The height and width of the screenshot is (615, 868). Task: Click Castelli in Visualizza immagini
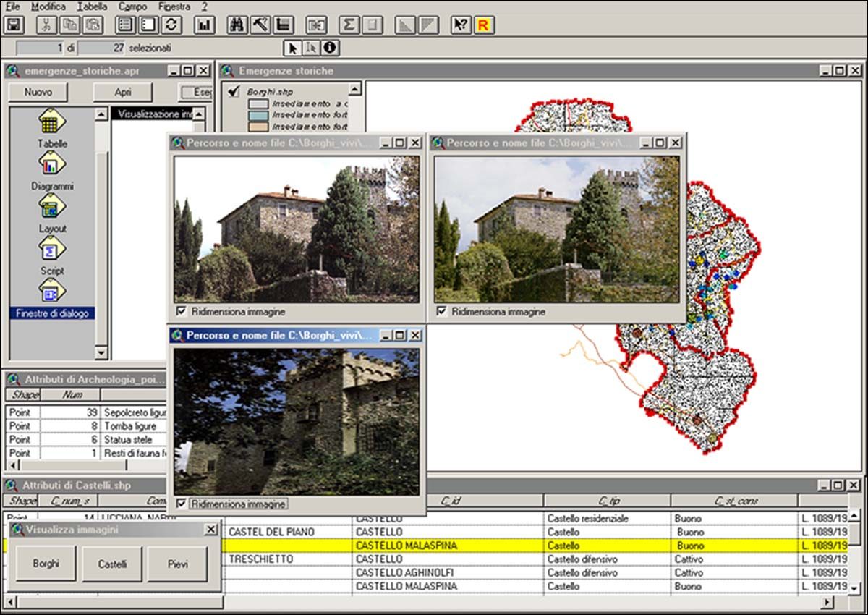(112, 564)
